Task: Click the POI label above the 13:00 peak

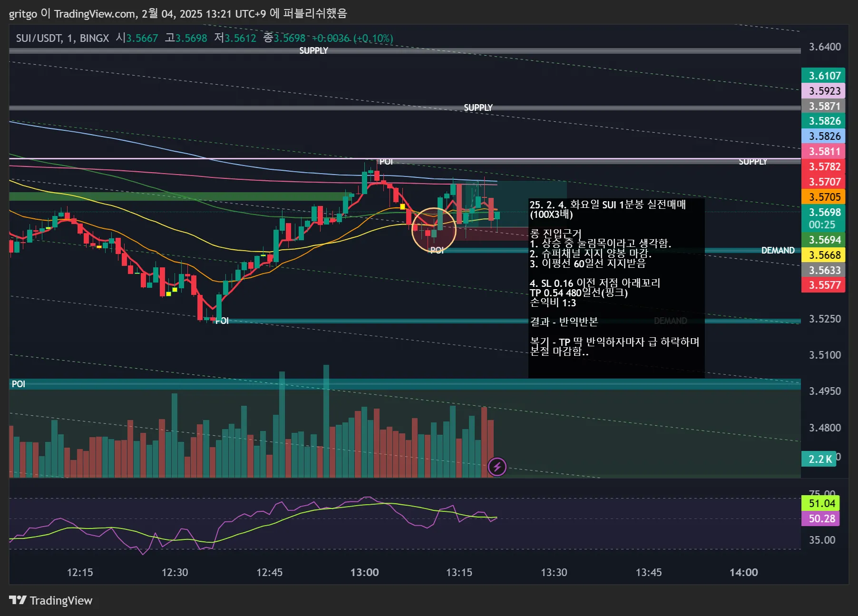Action: pyautogui.click(x=386, y=162)
